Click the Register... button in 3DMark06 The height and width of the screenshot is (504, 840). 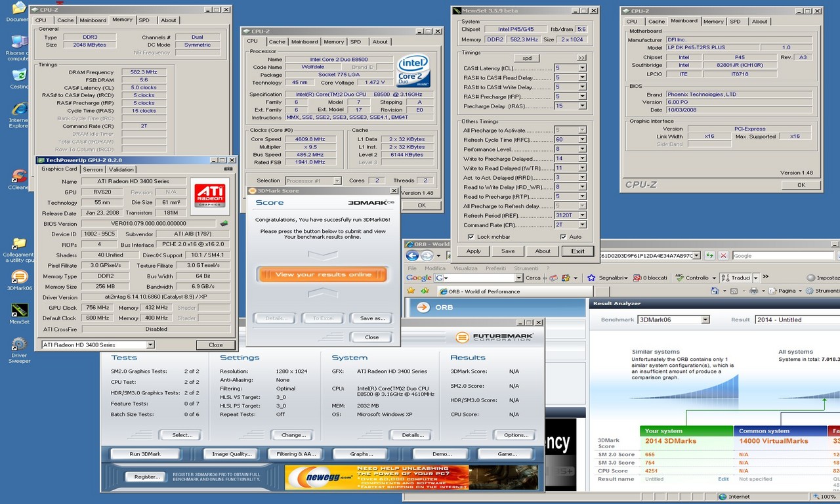[146, 477]
